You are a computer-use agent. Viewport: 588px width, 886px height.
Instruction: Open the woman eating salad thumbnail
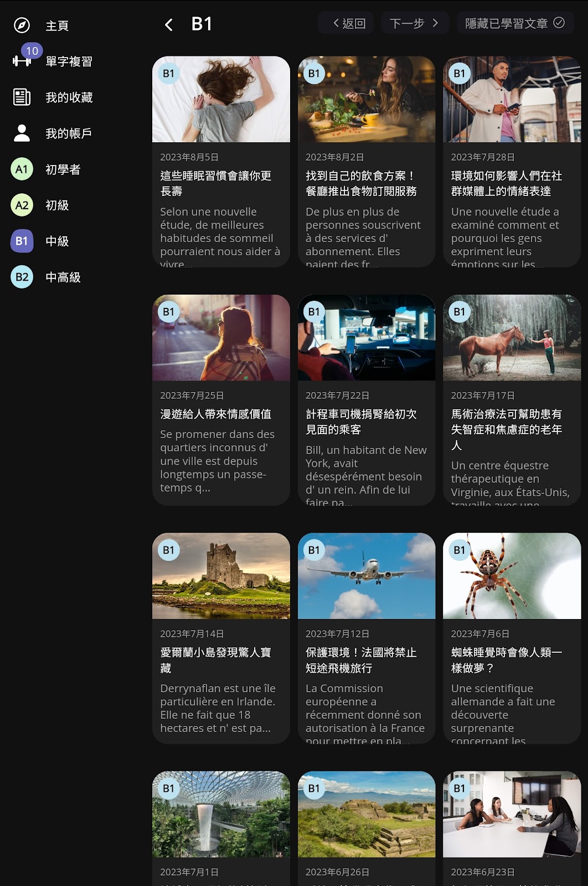[367, 99]
